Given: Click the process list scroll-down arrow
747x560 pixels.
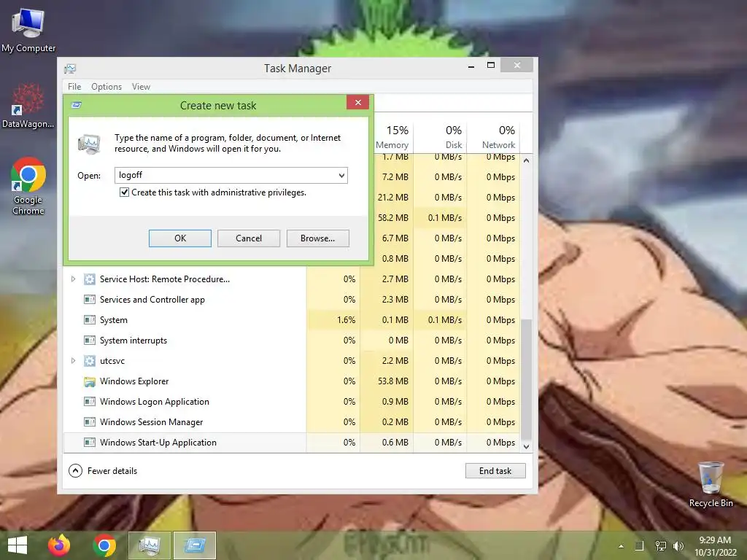Looking at the screenshot, I should tap(526, 447).
